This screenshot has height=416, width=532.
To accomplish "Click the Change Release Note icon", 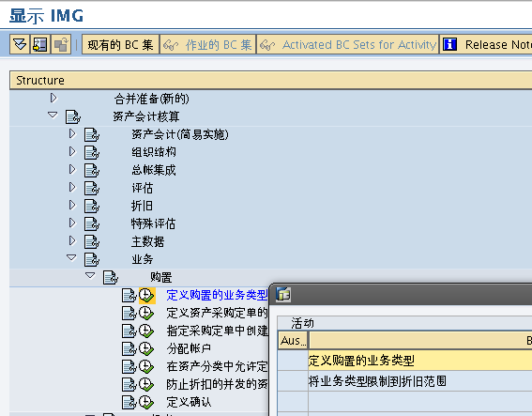I will tap(61, 44).
